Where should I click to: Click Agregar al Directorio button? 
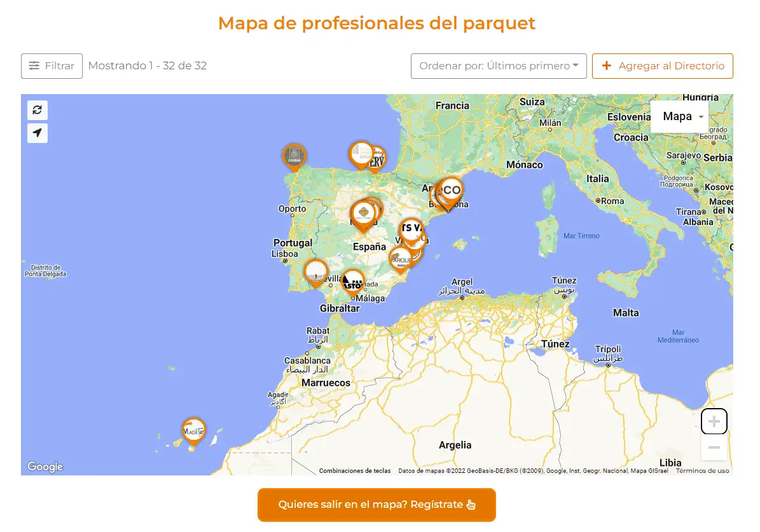pos(663,66)
